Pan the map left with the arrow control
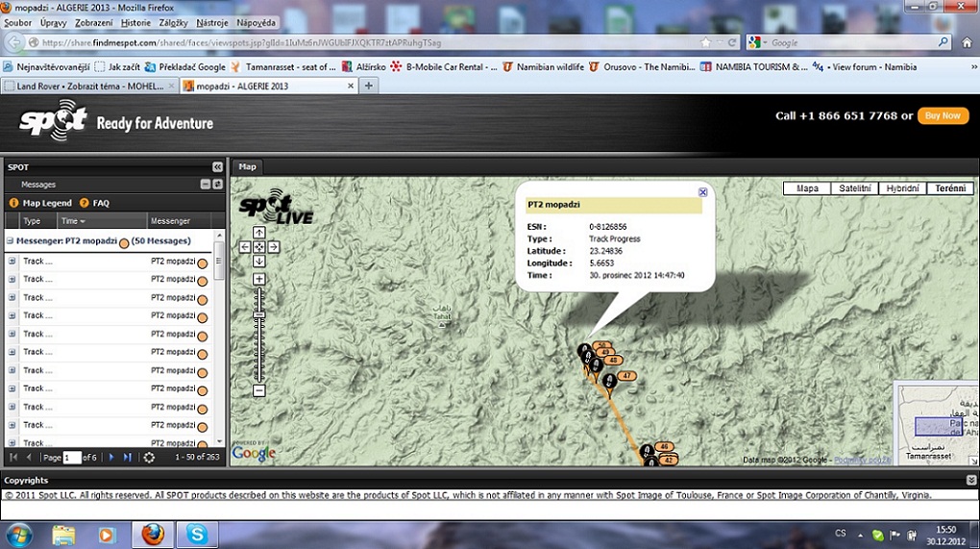 [244, 247]
